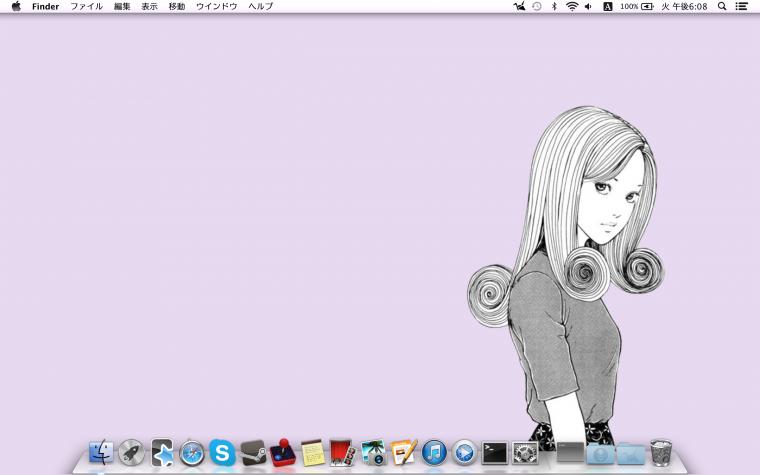The image size is (760, 475).
Task: Open the Bluetooth status menu
Action: 554,6
